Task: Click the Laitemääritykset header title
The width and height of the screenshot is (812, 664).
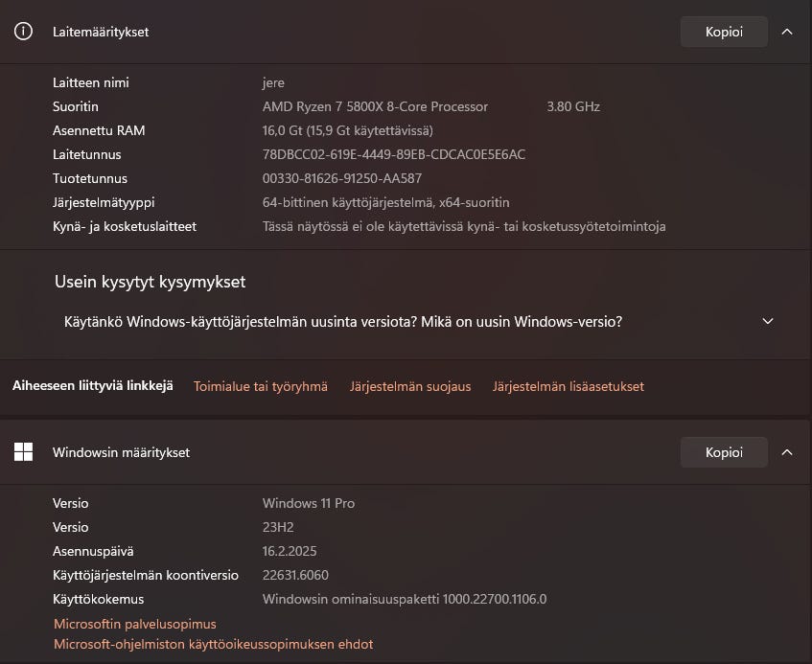Action: (x=101, y=32)
